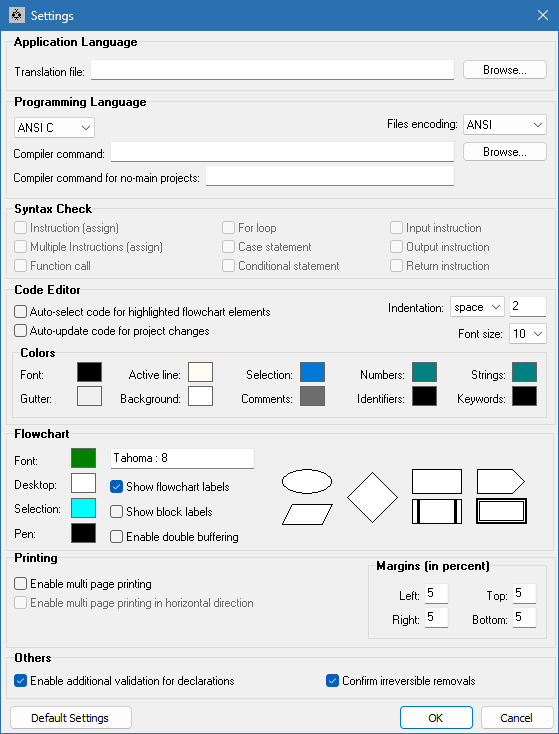Click the Tahoma : 8 font field

(183, 458)
